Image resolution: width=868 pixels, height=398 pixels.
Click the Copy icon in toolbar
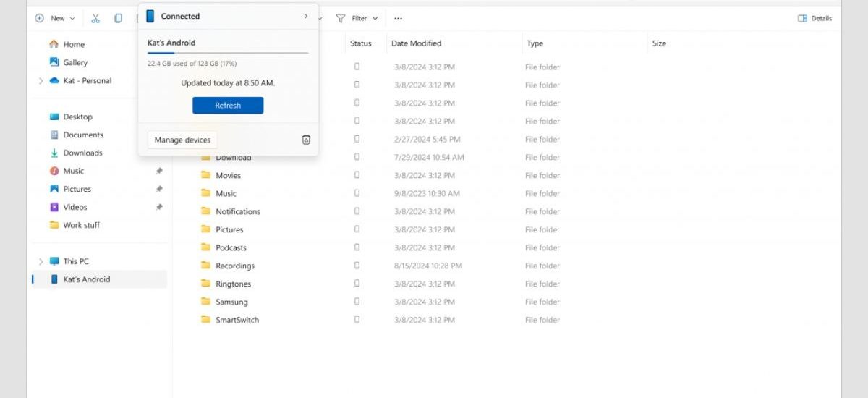coord(118,18)
